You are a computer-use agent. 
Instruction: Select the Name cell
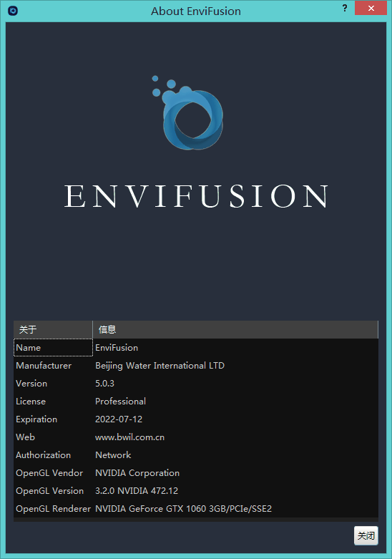pos(53,348)
